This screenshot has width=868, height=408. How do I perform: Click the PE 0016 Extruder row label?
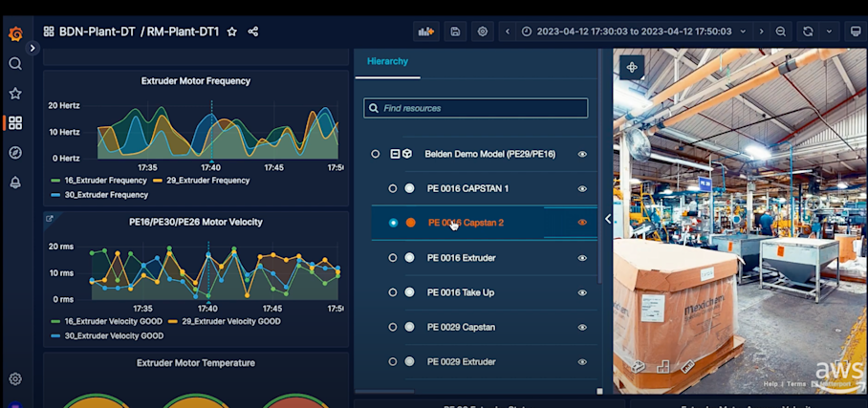coord(461,257)
